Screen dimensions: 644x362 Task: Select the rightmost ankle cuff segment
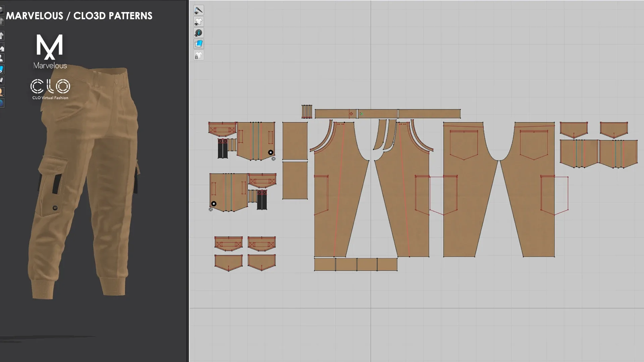pos(387,264)
